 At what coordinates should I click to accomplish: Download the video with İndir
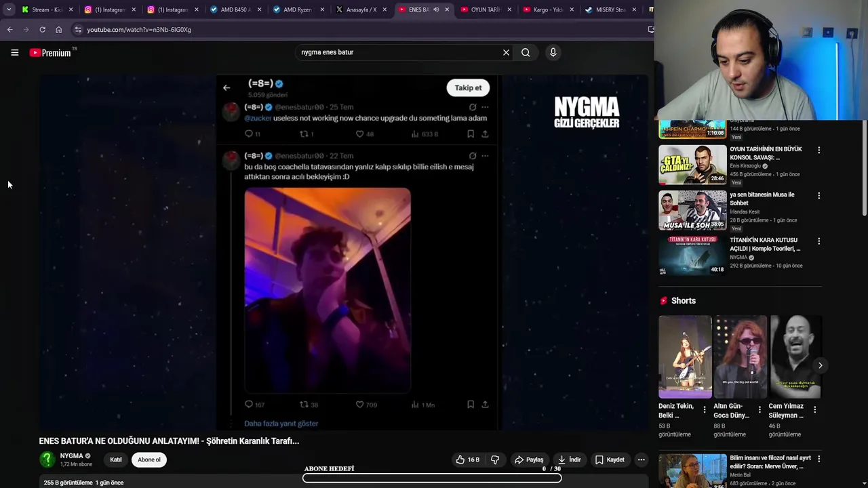570,460
